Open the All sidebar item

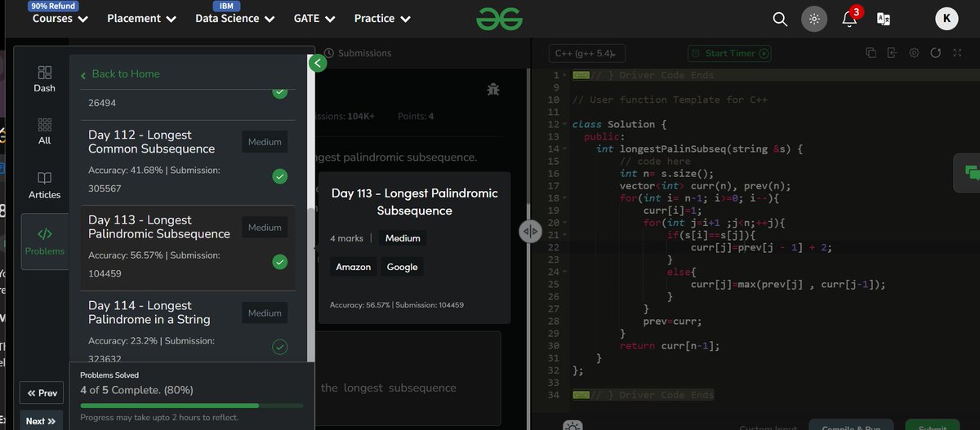coord(44,131)
